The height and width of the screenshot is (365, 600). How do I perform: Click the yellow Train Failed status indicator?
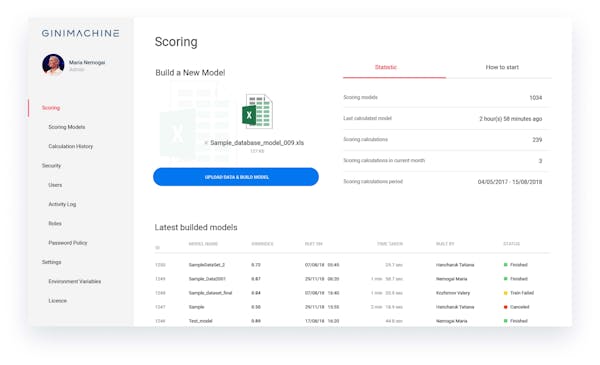(x=505, y=293)
